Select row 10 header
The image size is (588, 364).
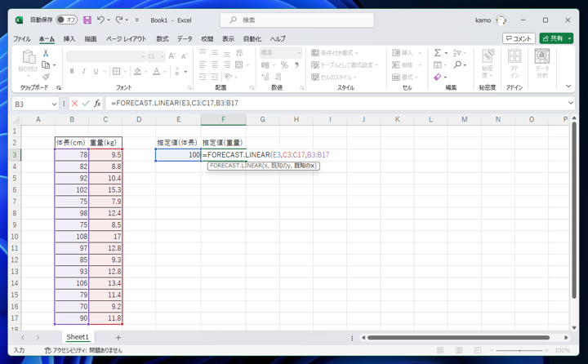tap(14, 237)
